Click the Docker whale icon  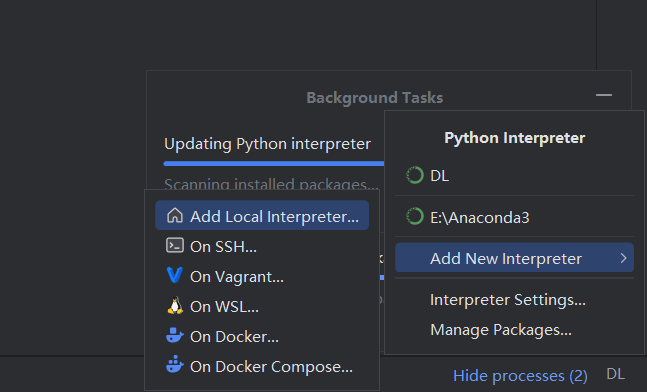tap(175, 335)
